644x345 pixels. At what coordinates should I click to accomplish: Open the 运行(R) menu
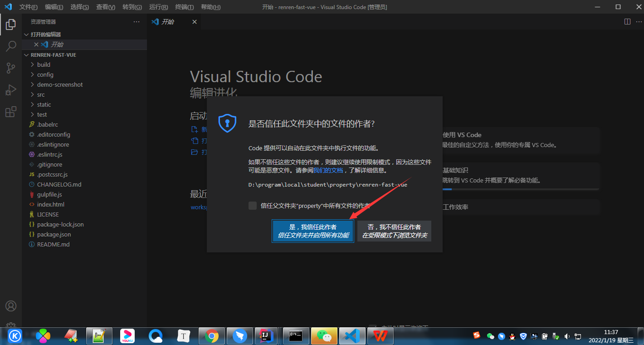pyautogui.click(x=158, y=7)
